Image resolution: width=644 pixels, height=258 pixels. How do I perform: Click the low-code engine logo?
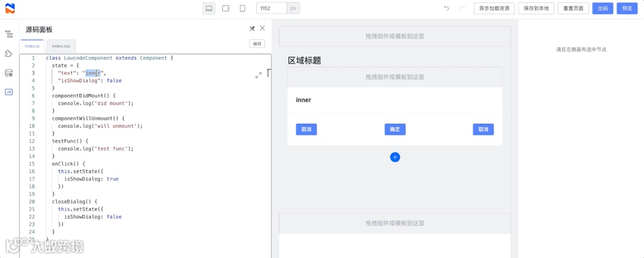[10, 8]
